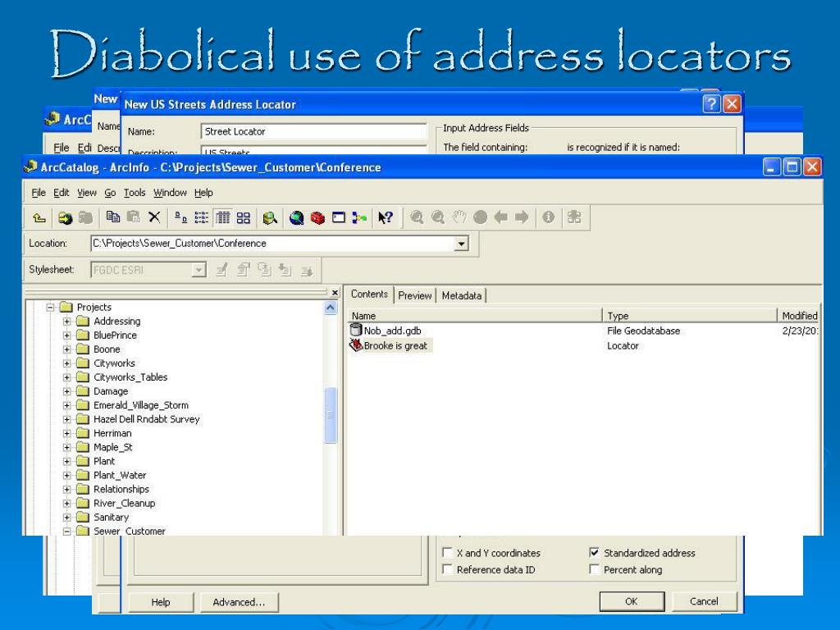Open the ModelBuilder icon
This screenshot has width=840, height=630.
click(x=359, y=217)
